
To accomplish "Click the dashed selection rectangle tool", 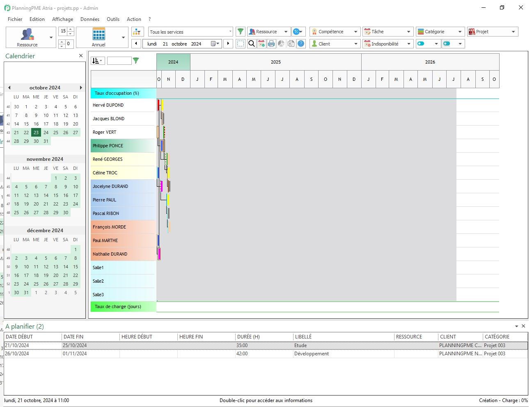I will pos(241,43).
